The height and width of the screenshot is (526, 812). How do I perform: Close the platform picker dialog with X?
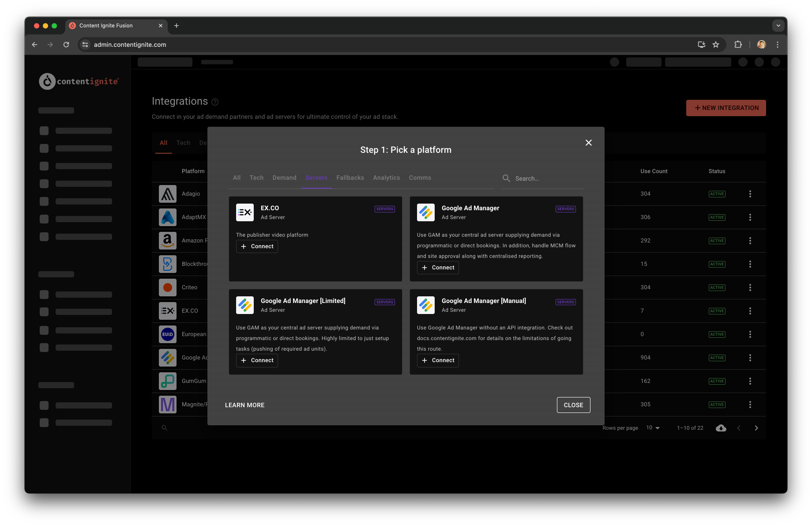pyautogui.click(x=588, y=143)
